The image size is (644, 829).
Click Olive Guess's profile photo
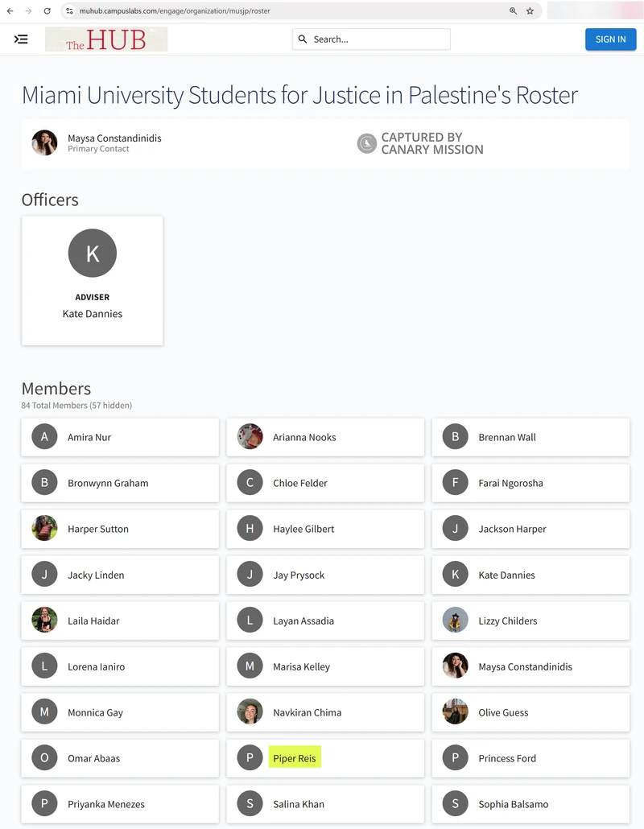click(x=456, y=712)
